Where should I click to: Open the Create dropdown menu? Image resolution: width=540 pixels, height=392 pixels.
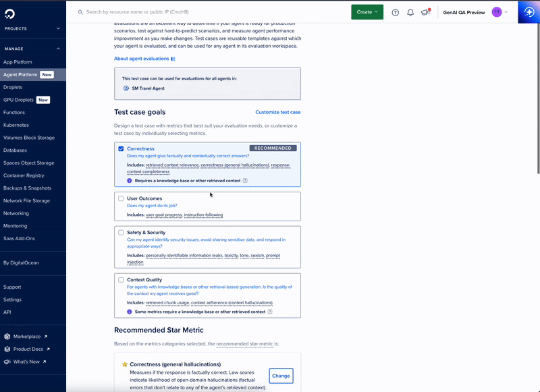[367, 12]
